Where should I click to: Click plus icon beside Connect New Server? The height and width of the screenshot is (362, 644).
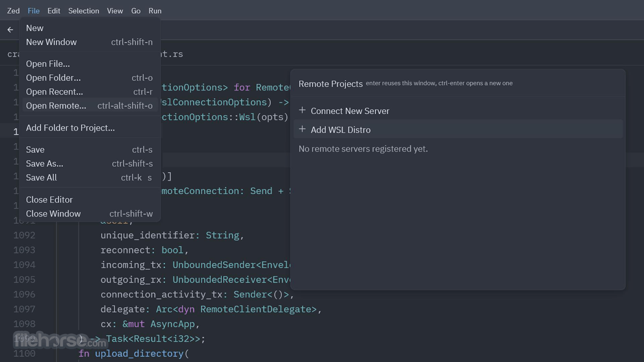[302, 110]
